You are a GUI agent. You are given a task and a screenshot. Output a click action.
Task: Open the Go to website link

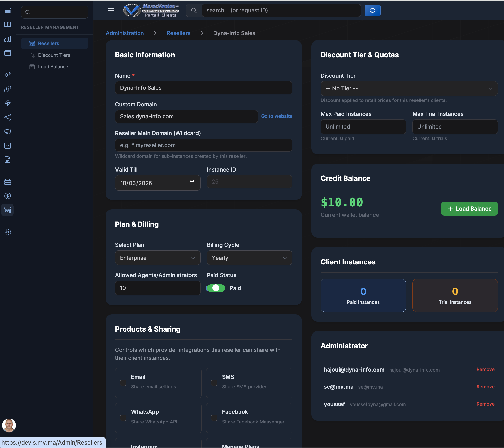point(277,116)
